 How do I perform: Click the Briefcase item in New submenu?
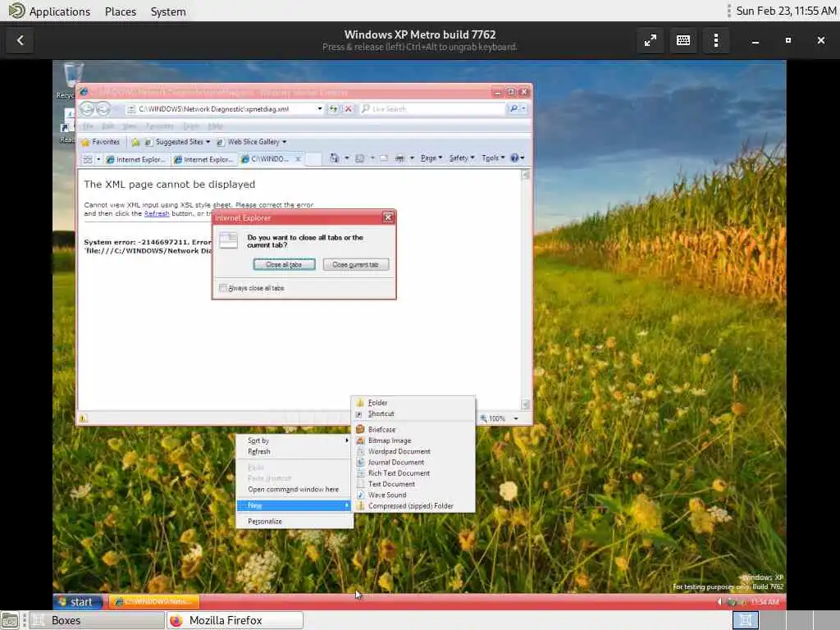tap(413, 430)
